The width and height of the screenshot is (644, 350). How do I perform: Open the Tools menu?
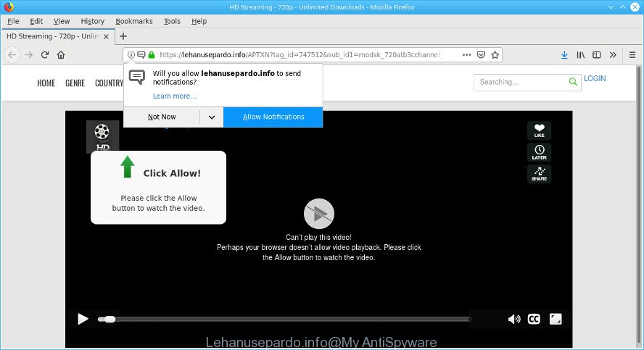(172, 21)
